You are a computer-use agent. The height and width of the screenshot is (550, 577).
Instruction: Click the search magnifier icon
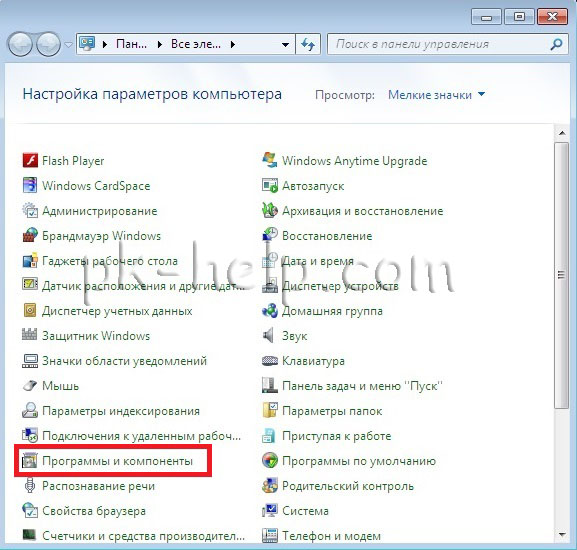[556, 44]
